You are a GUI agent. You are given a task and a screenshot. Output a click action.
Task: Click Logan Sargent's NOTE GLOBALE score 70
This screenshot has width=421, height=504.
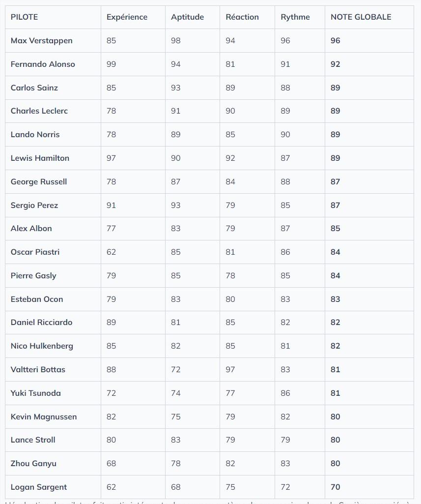click(x=336, y=487)
